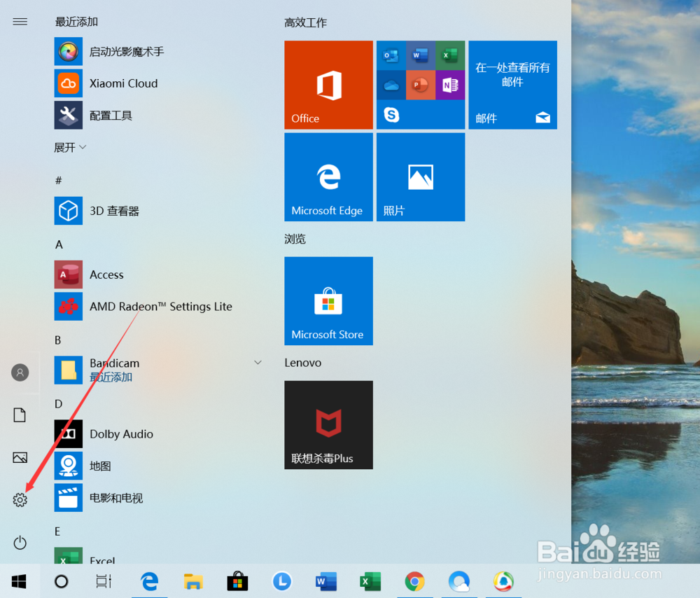Open the blue clock app on taskbar
Viewport: 700px width, 598px height.
pyautogui.click(x=281, y=581)
